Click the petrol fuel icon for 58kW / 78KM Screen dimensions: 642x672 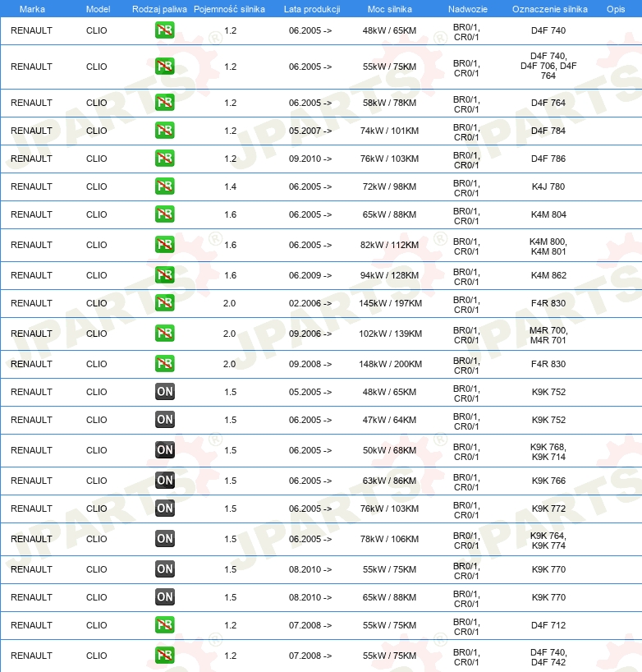(164, 103)
